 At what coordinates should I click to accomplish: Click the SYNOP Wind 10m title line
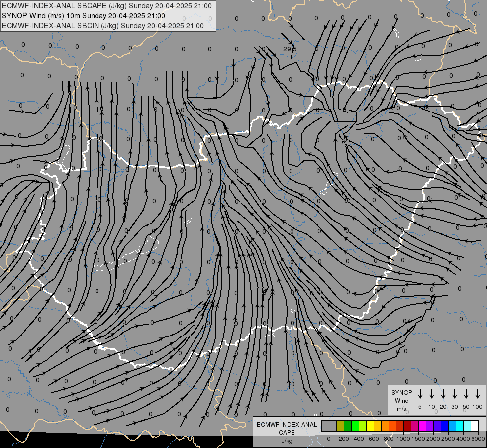(84, 16)
